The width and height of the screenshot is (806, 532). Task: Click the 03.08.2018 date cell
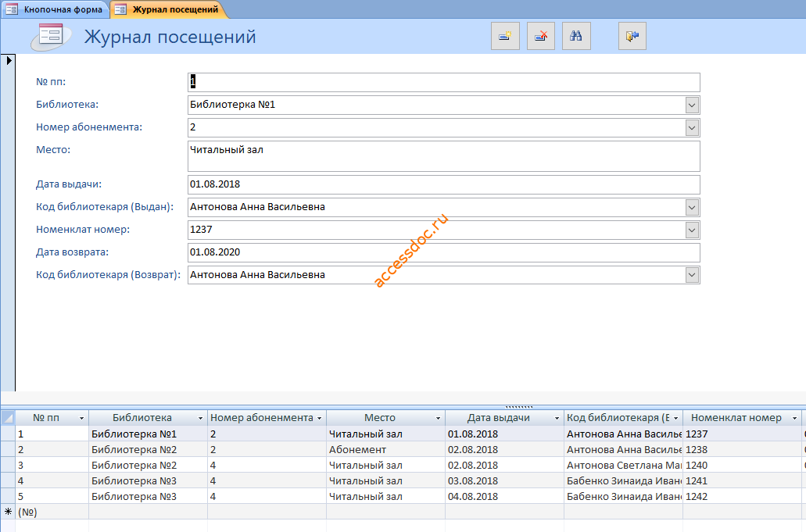[x=504, y=481]
